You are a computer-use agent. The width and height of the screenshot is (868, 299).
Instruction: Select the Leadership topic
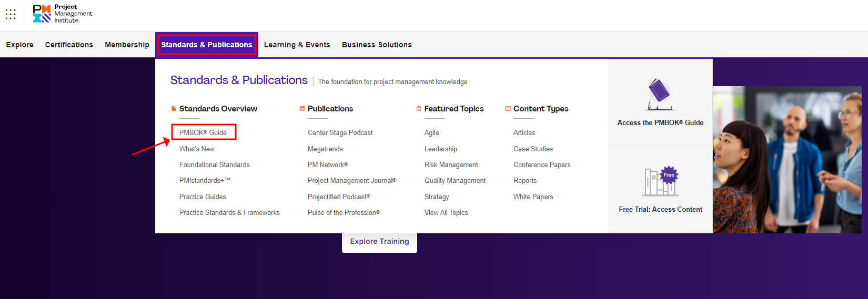[x=441, y=149]
